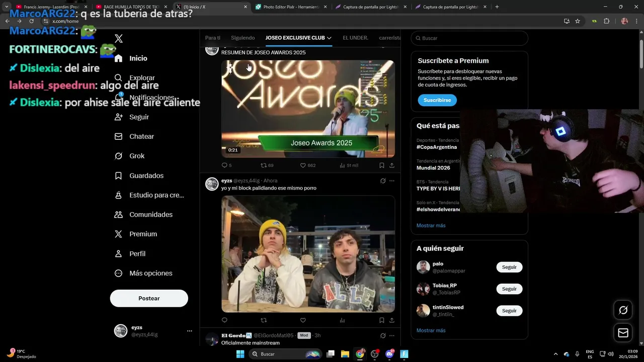Open the Windows Start menu
Screen dimensions: 644x362
coord(240,354)
